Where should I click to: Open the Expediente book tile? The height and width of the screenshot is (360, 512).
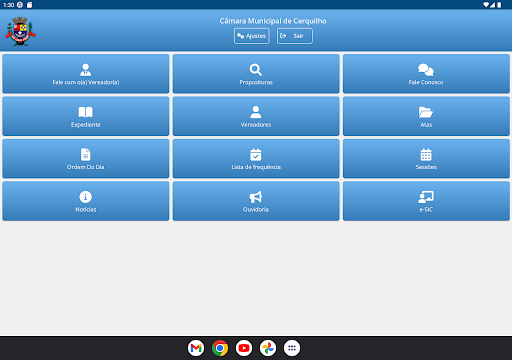click(x=86, y=116)
